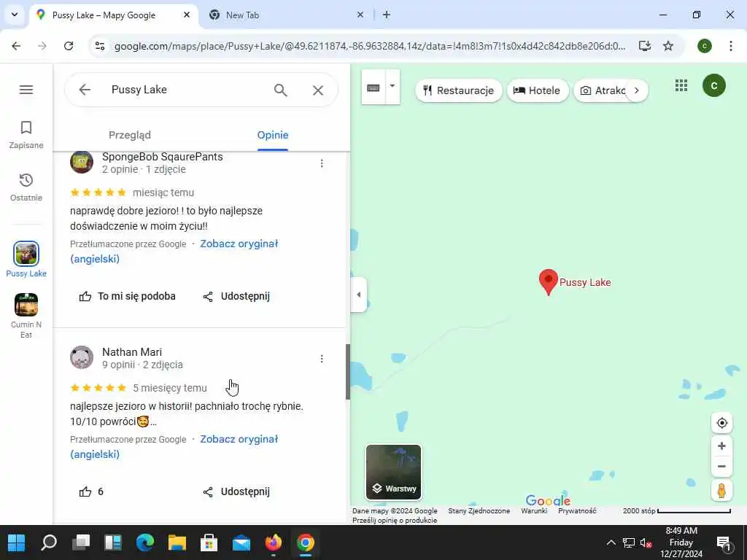This screenshot has width=747, height=560.
Task: Click the search magnifier icon
Action: pos(281,90)
